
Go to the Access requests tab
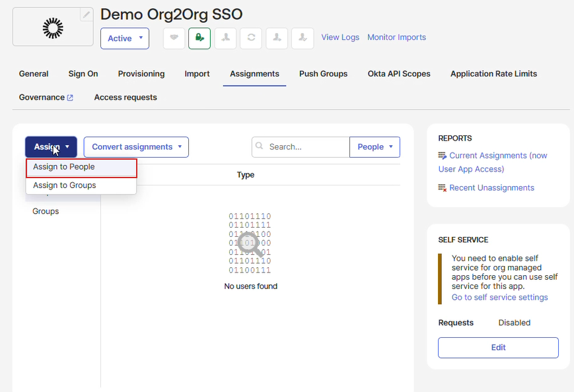pos(126,98)
